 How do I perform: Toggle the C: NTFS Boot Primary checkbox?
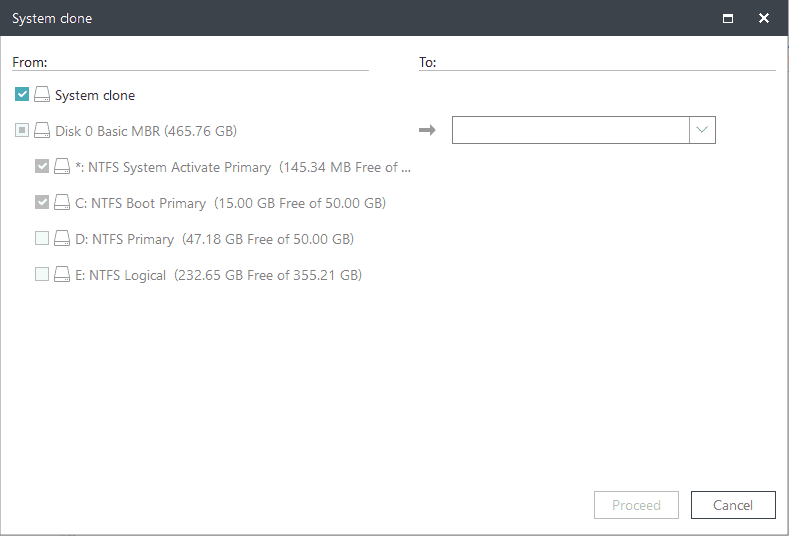[x=42, y=203]
